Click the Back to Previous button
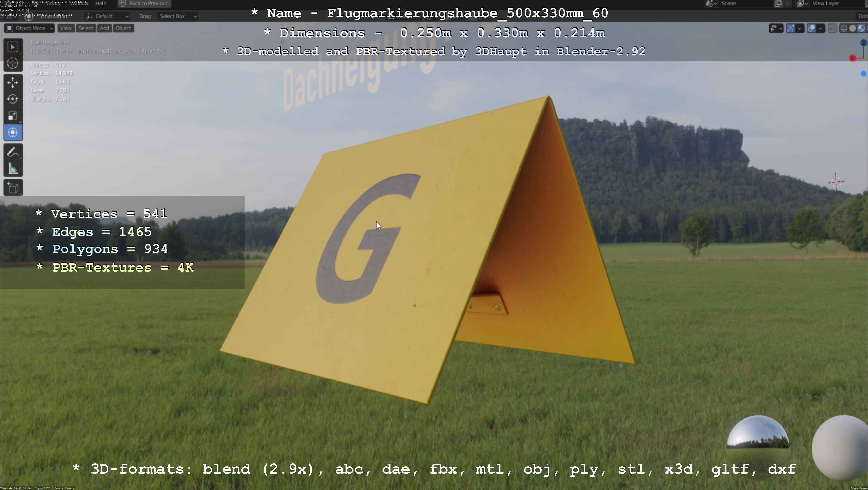Viewport: 868px width, 490px height. (144, 3)
